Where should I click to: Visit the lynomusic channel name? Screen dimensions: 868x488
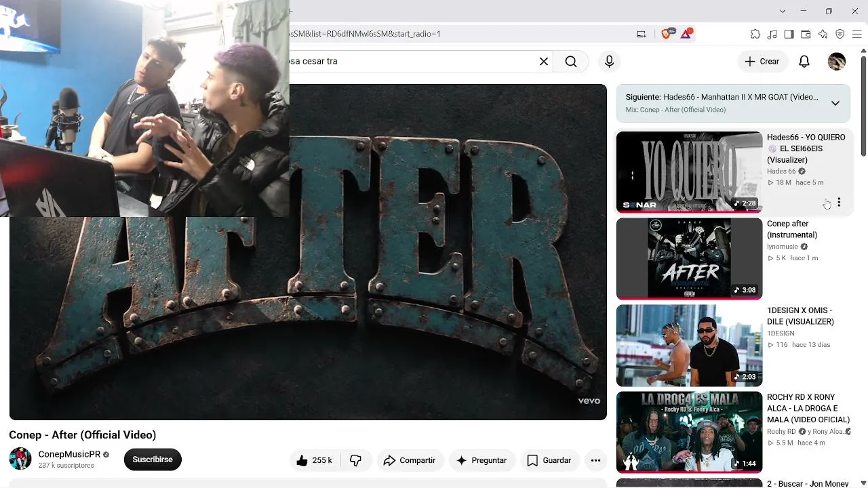coord(783,247)
